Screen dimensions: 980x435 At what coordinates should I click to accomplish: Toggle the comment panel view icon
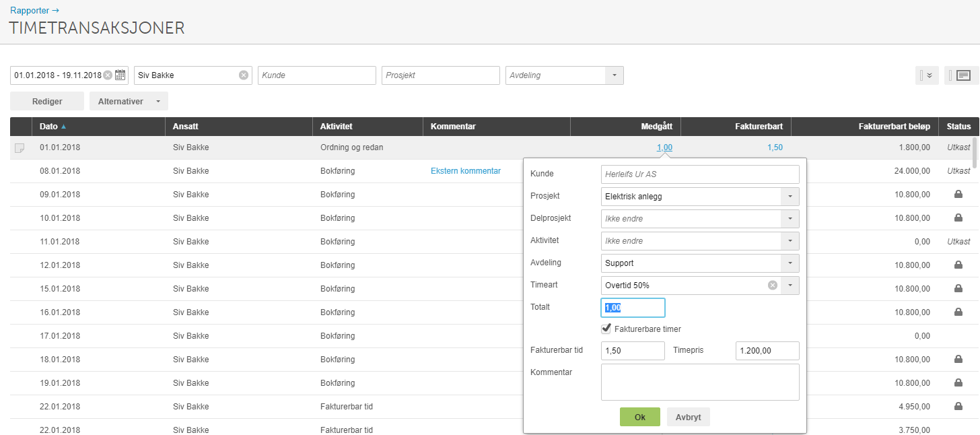(962, 75)
